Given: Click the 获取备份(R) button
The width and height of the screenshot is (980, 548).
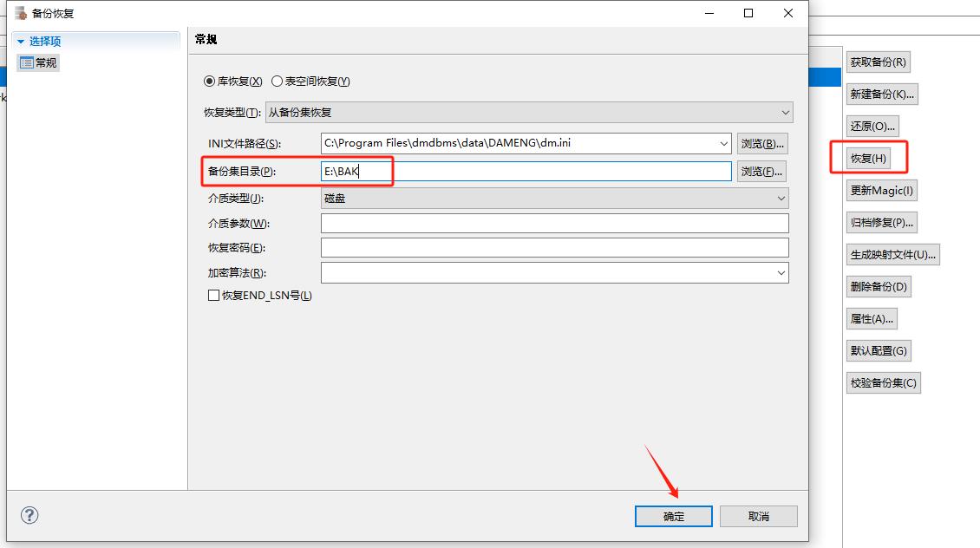Looking at the screenshot, I should pos(878,62).
